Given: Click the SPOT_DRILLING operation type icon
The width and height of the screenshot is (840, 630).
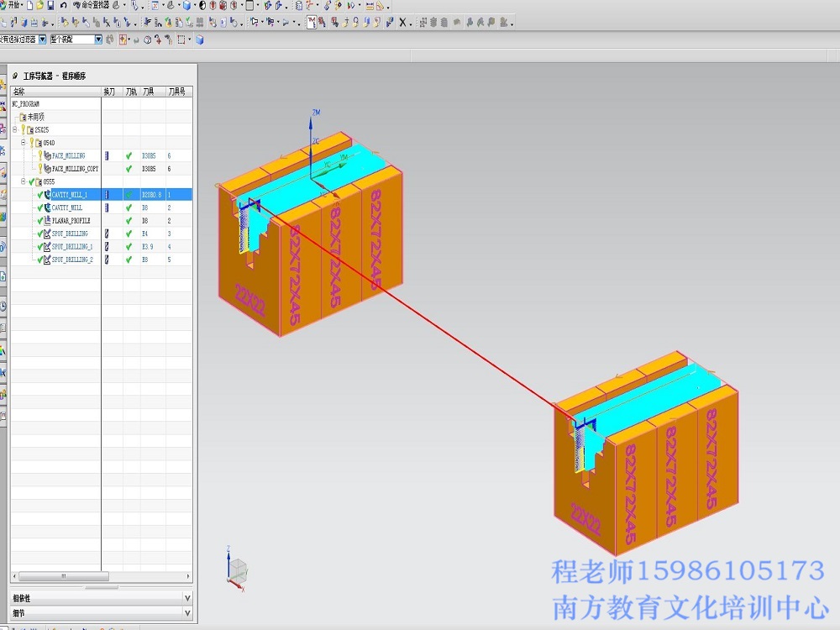Looking at the screenshot, I should coord(48,234).
